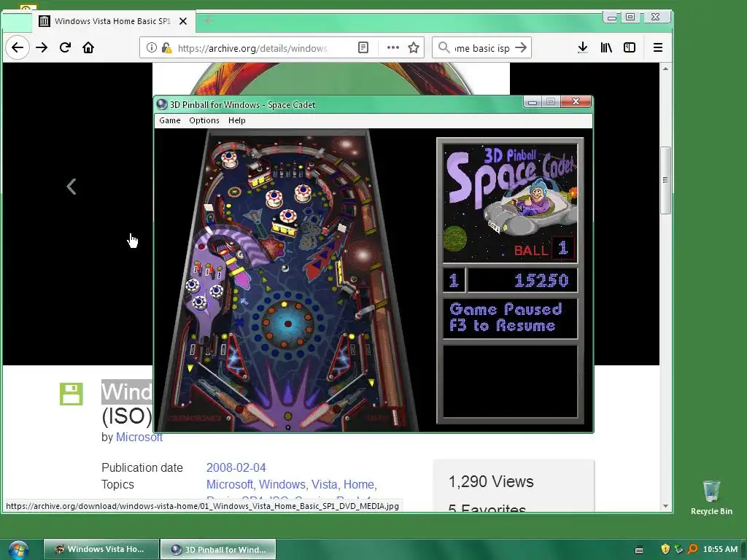Open the Firefox downloads panel
747x560 pixels.
pos(582,47)
